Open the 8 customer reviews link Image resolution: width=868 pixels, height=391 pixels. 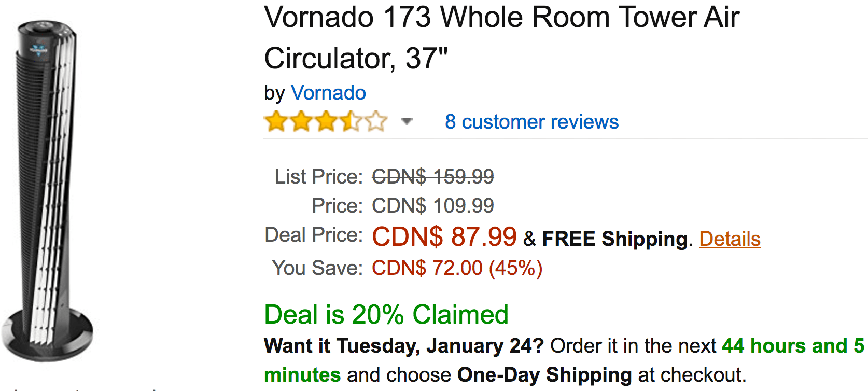point(531,122)
